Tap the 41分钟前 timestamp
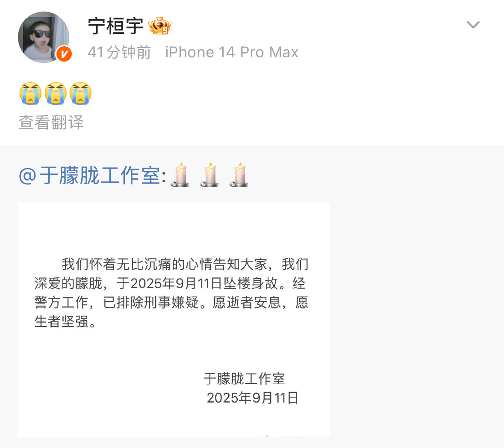The image size is (504, 448). point(119,52)
